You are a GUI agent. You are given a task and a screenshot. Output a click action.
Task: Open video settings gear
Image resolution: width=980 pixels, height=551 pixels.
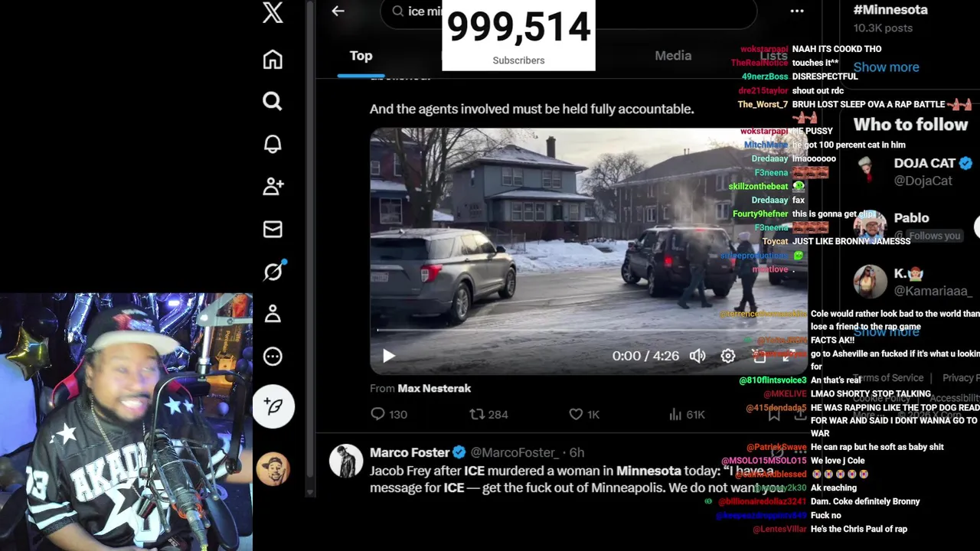pos(728,356)
